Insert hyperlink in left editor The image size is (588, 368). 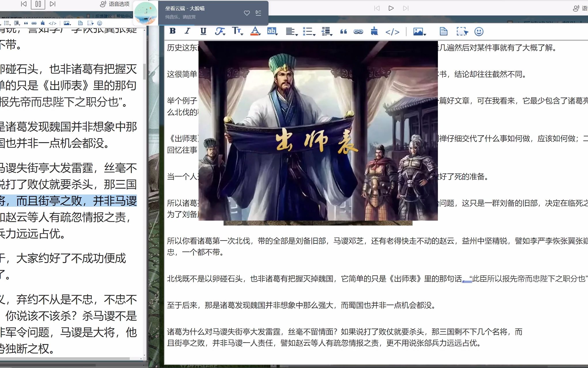[x=34, y=23]
